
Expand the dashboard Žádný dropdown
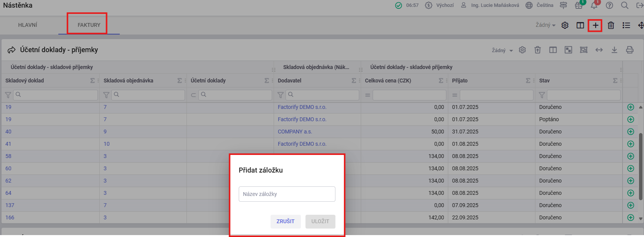coord(545,25)
